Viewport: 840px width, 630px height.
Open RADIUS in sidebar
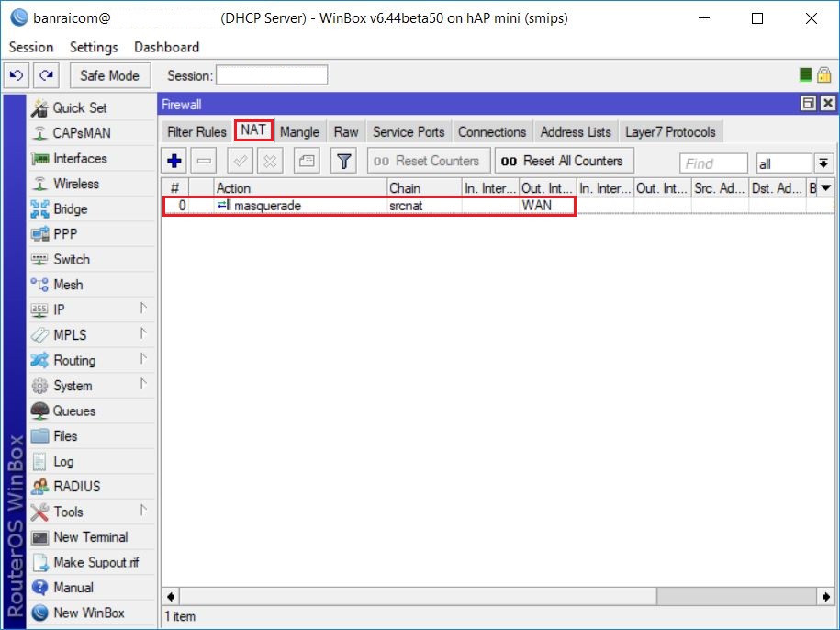tap(92, 487)
